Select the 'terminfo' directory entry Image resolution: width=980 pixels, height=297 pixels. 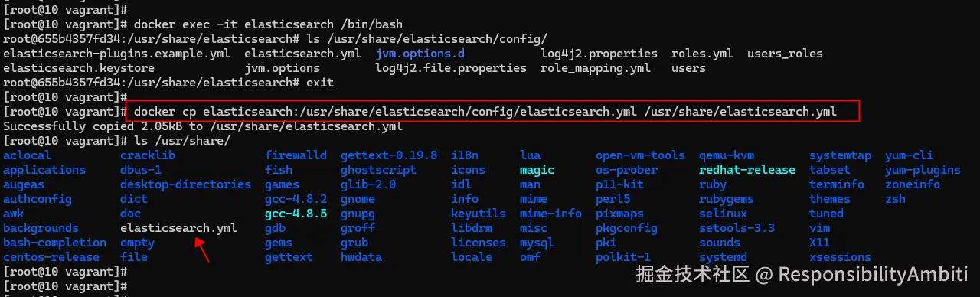pyautogui.click(x=837, y=184)
